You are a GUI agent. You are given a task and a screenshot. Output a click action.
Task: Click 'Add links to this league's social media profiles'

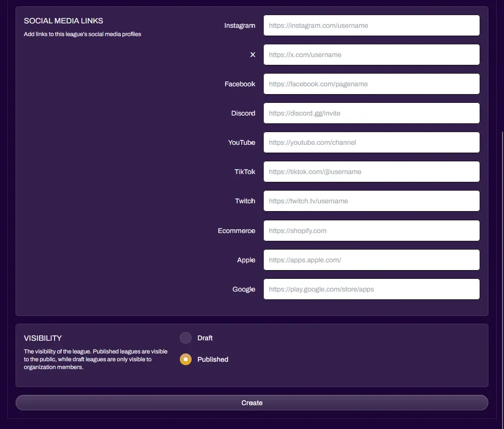[x=82, y=34]
